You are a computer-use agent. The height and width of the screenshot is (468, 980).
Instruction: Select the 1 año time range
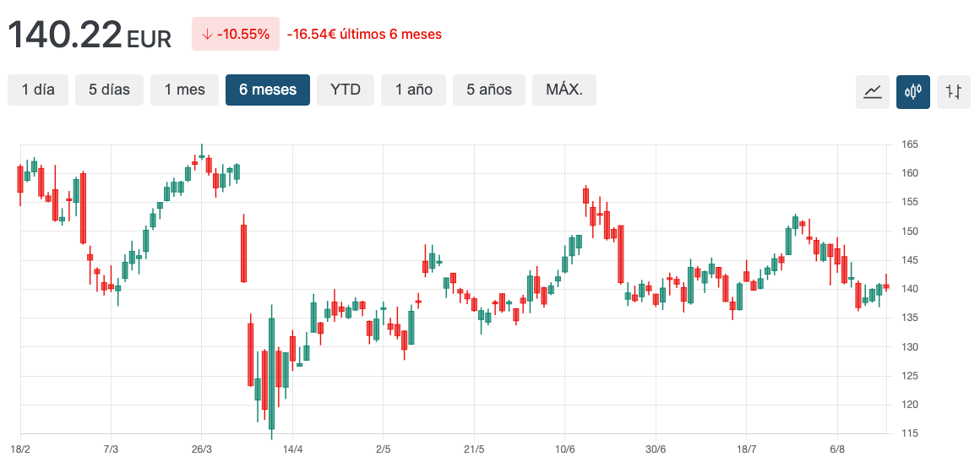click(x=414, y=90)
